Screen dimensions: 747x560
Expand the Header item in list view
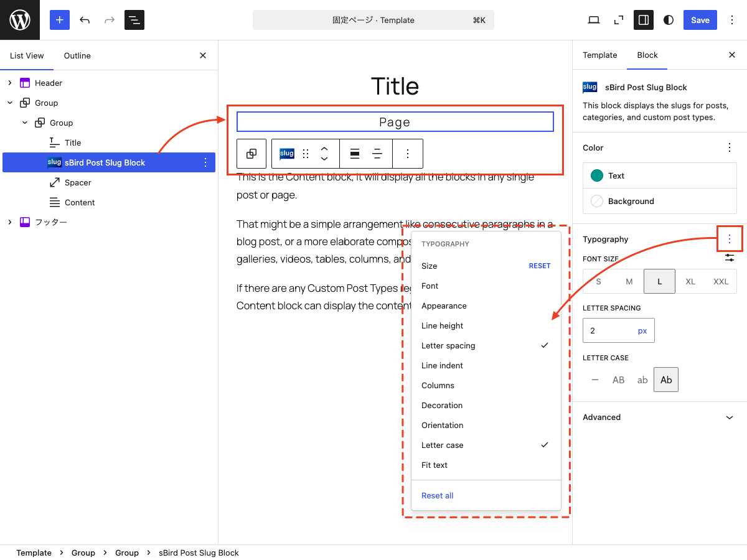tap(10, 83)
